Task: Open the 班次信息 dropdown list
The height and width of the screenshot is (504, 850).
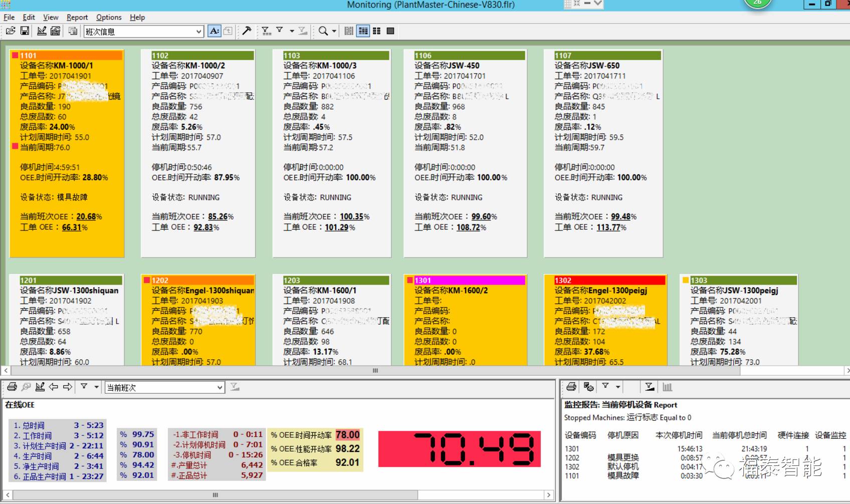Action: tap(198, 32)
